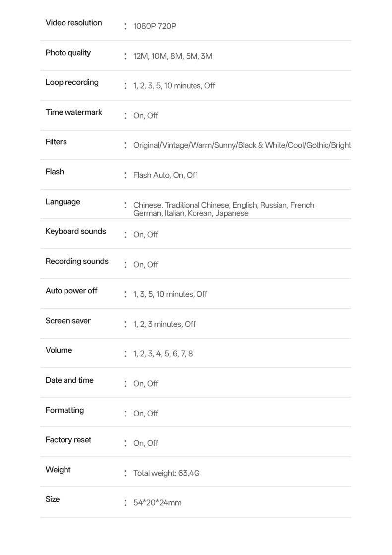Click the "54*20*24mm" size value

157,503
